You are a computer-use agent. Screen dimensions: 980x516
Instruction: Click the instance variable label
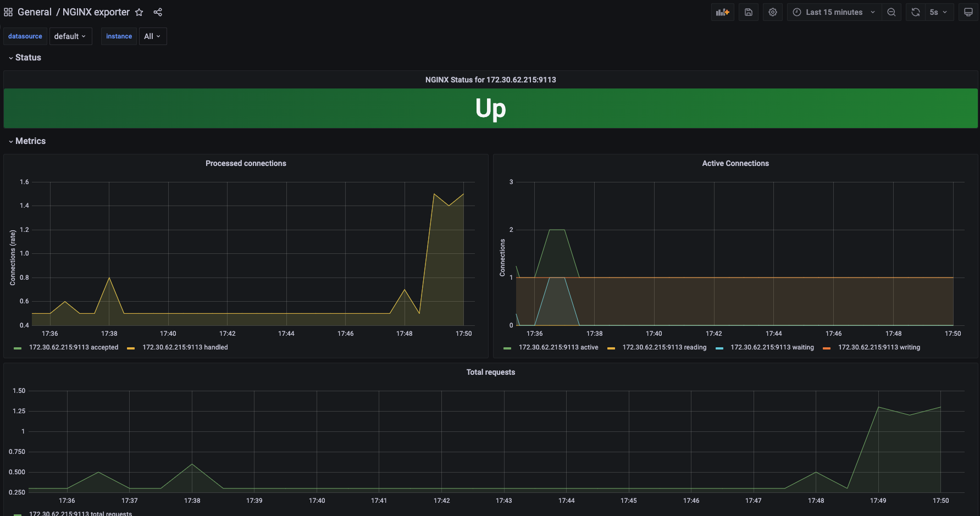coord(119,36)
